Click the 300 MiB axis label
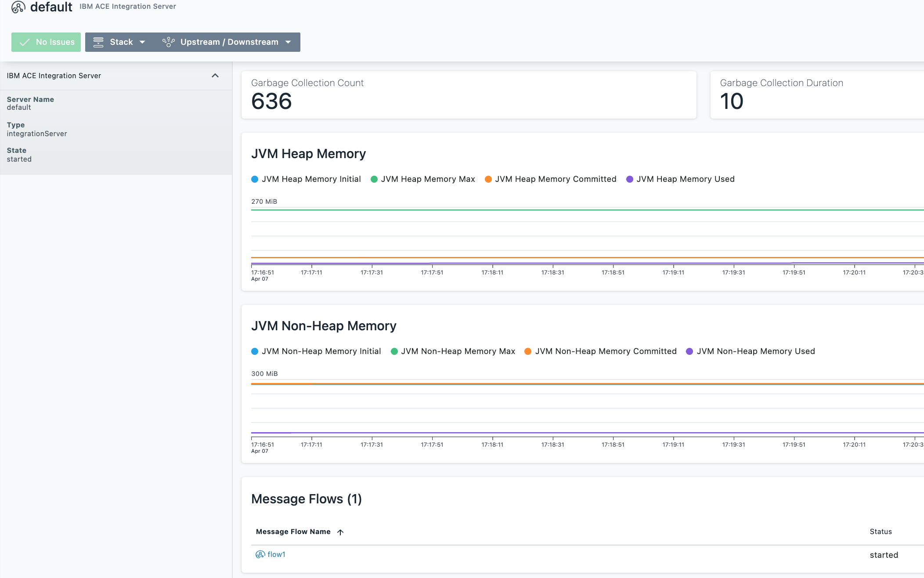Viewport: 924px width, 578px height. click(x=264, y=374)
